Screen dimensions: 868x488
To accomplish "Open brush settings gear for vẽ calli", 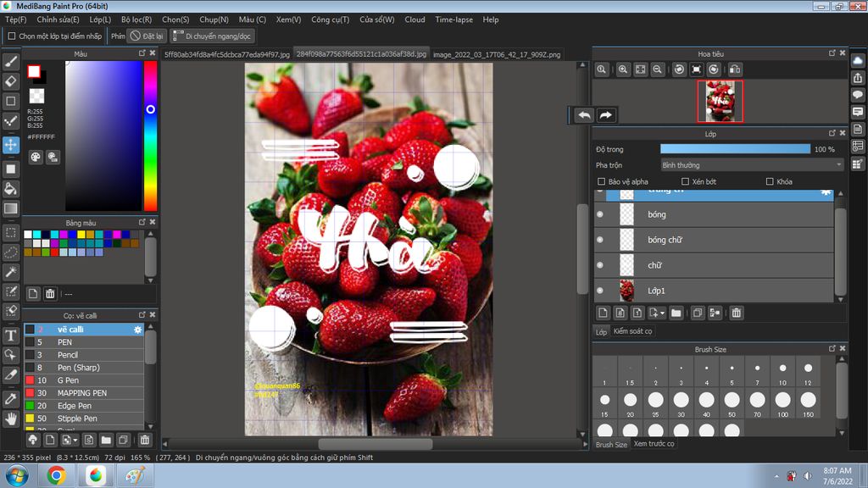I will pos(138,330).
